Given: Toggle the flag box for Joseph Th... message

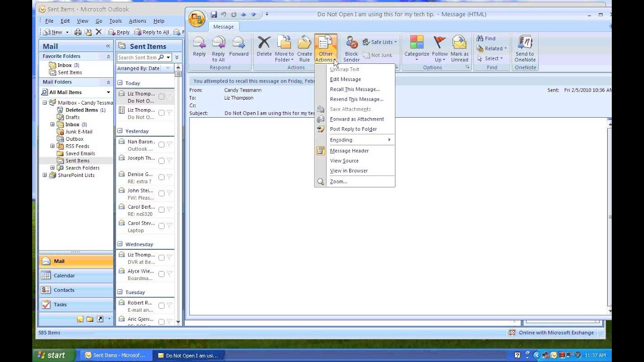Looking at the screenshot, I should (x=162, y=160).
